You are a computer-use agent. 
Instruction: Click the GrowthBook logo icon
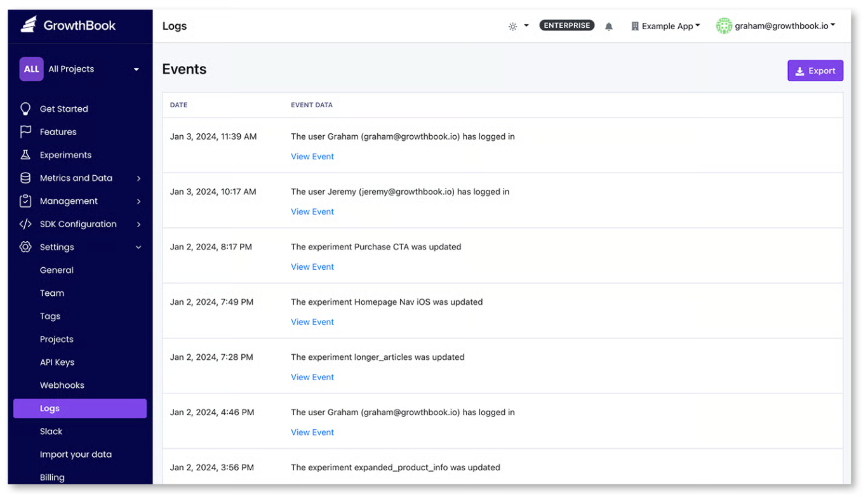(x=28, y=25)
